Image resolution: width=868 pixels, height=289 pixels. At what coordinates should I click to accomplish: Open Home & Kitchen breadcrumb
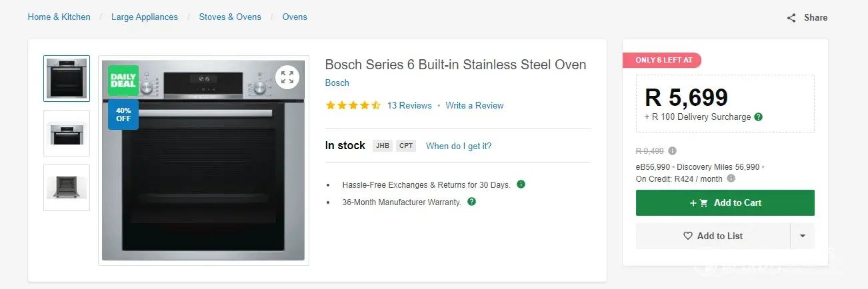tap(59, 17)
